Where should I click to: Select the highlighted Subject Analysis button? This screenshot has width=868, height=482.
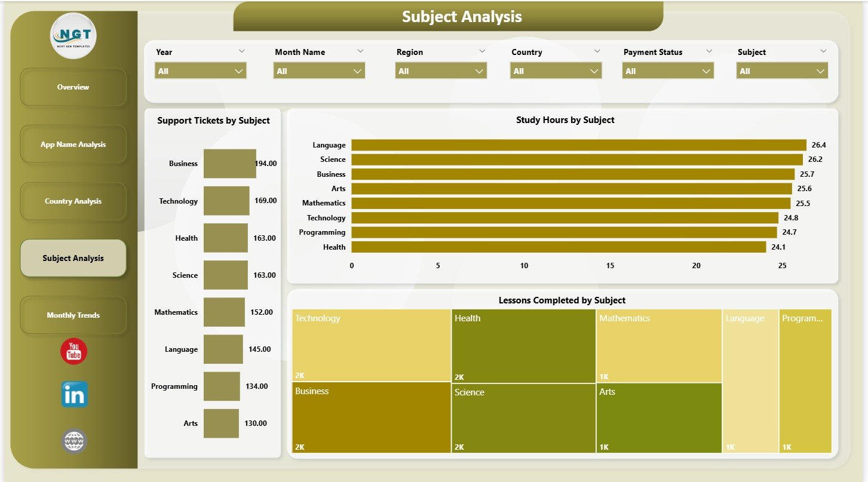tap(73, 258)
